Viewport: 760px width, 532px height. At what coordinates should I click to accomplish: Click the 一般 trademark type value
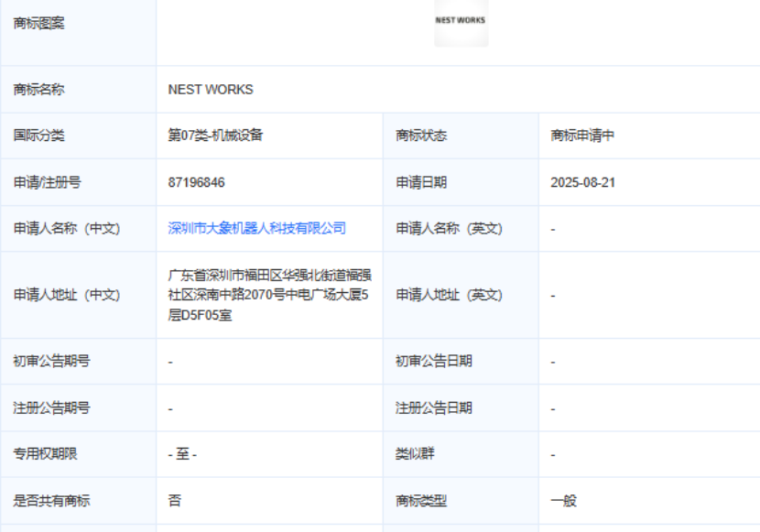point(563,501)
